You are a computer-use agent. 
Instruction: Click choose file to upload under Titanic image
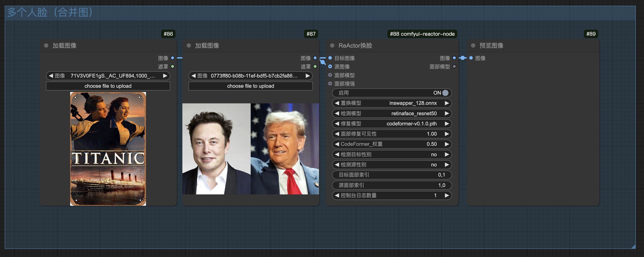108,86
